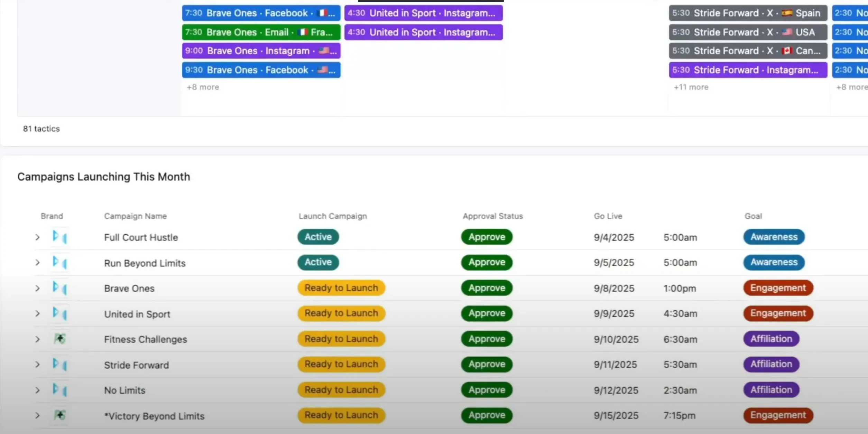Click the Approval Status column header
The width and height of the screenshot is (868, 434).
coord(493,216)
